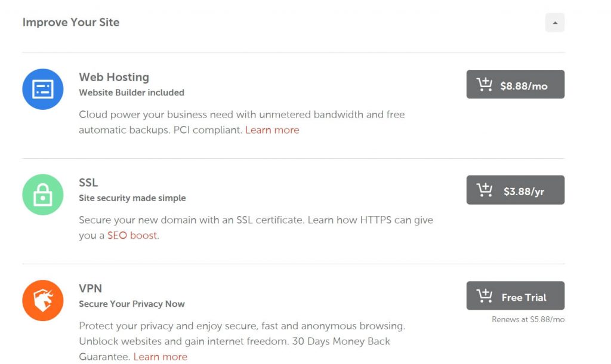The height and width of the screenshot is (364, 611).
Task: Click Website Builder included subtitle
Action: point(131,92)
